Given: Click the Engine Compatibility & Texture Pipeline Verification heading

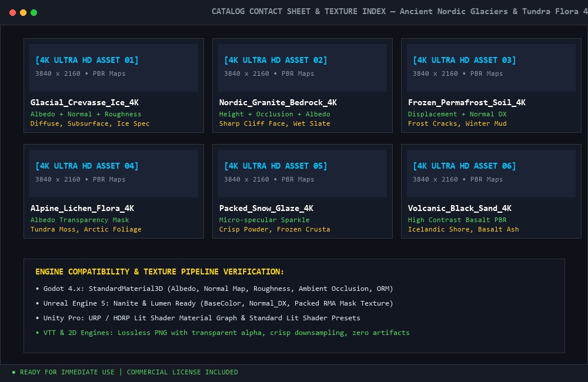Looking at the screenshot, I should [x=160, y=272].
